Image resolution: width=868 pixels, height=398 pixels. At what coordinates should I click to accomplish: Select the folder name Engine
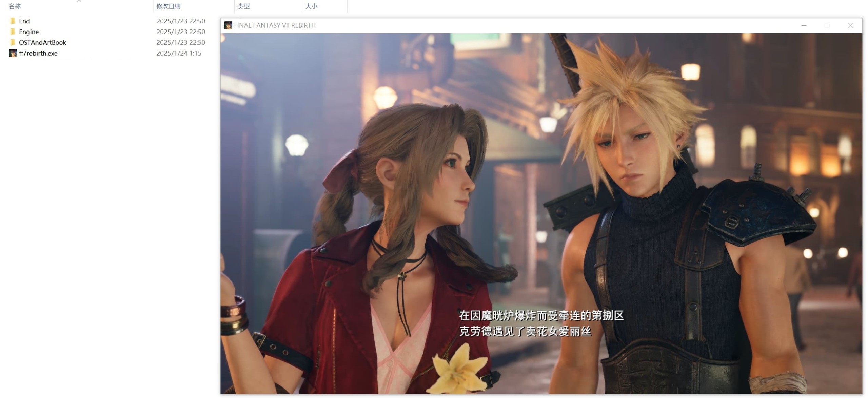coord(29,32)
